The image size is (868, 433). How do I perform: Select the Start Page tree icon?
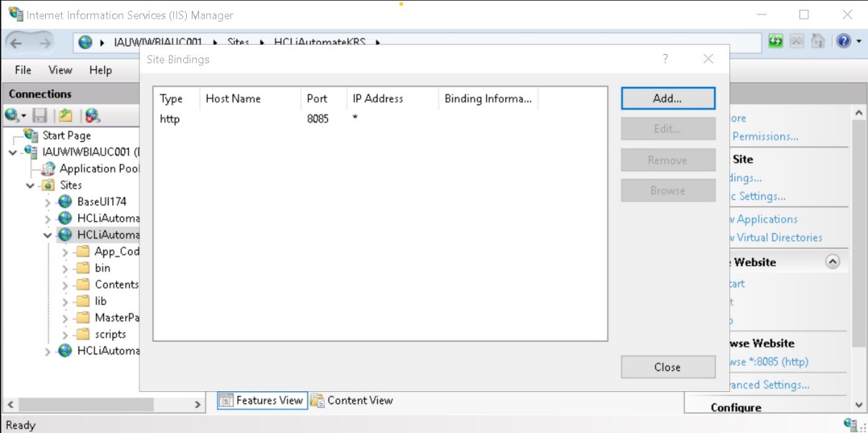(31, 135)
